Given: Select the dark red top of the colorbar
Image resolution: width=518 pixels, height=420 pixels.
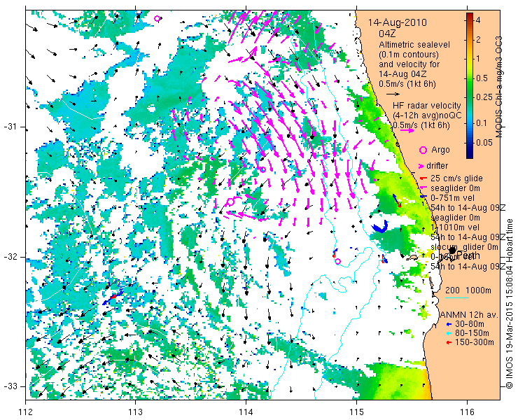Looking at the screenshot, I should (470, 15).
